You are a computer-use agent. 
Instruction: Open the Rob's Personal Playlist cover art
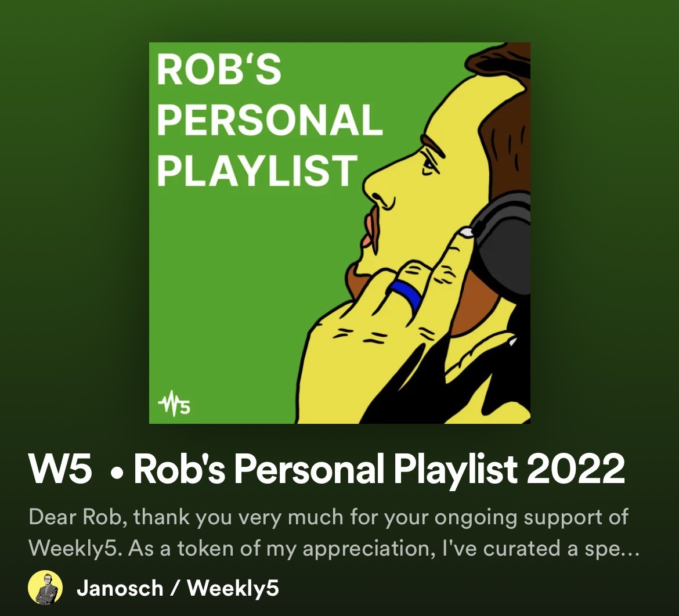click(339, 233)
